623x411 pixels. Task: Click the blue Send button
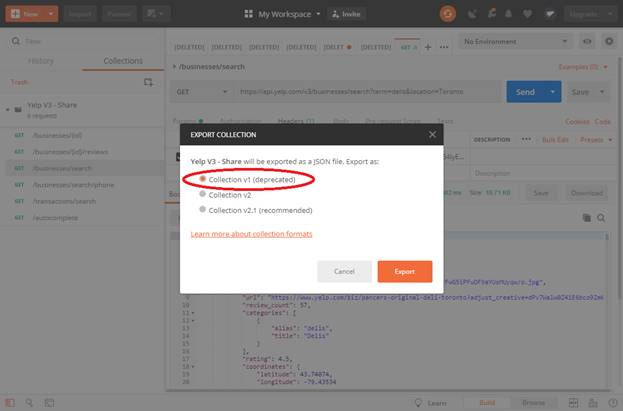(525, 92)
